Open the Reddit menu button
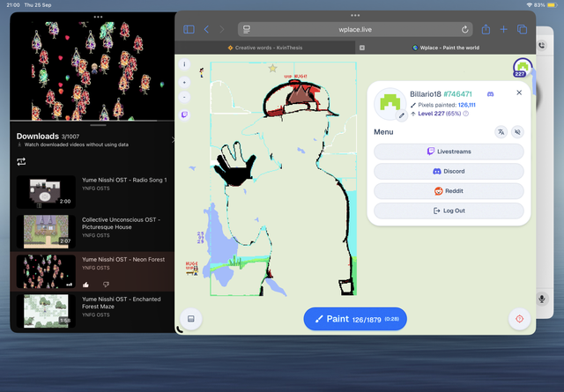564x392 pixels. [449, 191]
